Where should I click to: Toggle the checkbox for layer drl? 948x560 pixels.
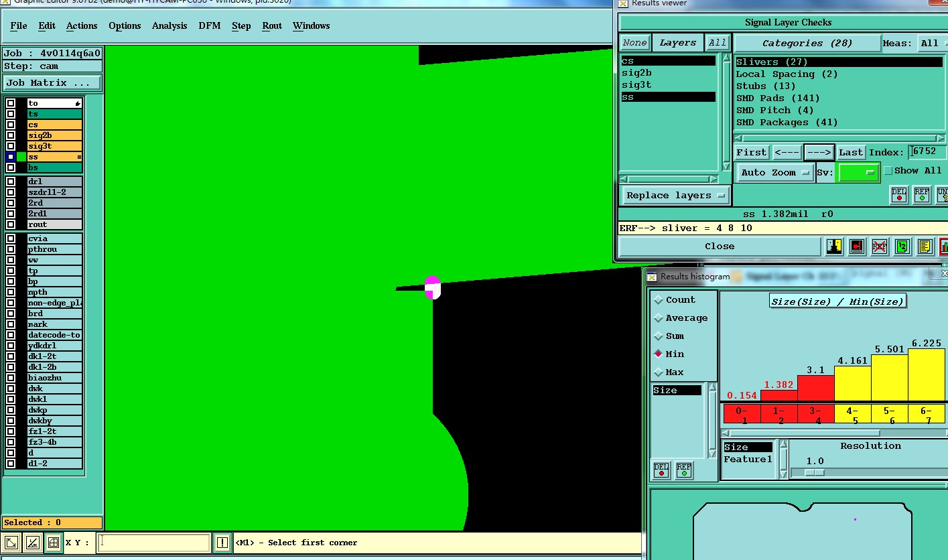11,182
